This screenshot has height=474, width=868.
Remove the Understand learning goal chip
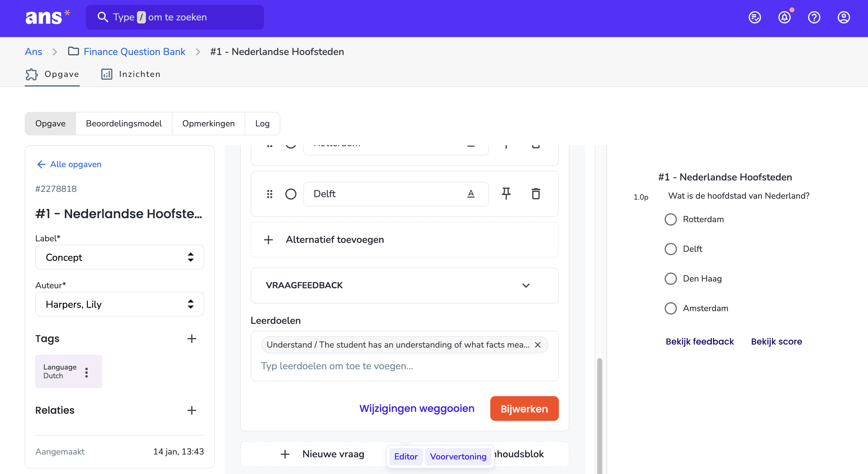(x=538, y=345)
